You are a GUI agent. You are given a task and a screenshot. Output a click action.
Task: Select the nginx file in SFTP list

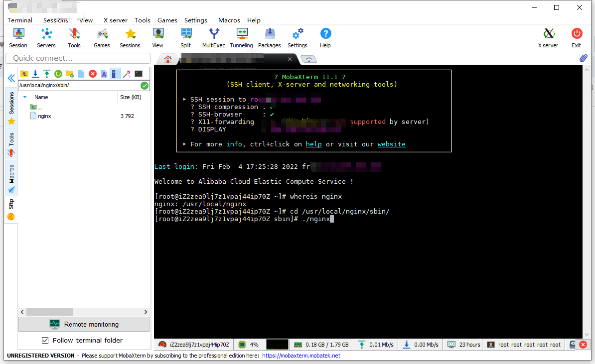coord(44,116)
